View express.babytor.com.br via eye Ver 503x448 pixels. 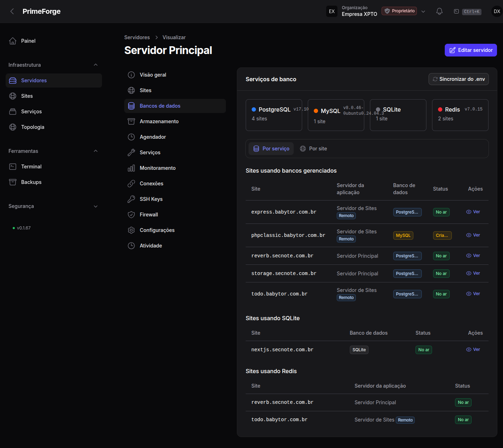473,212
